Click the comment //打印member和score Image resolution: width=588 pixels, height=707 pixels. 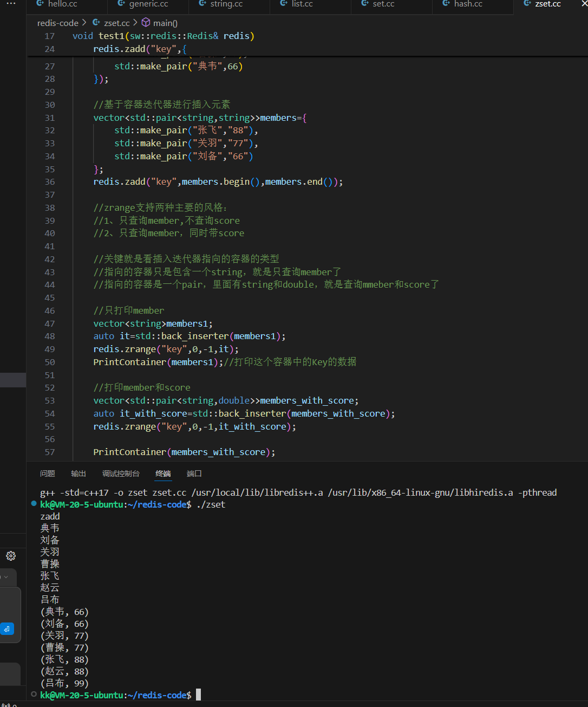point(142,388)
